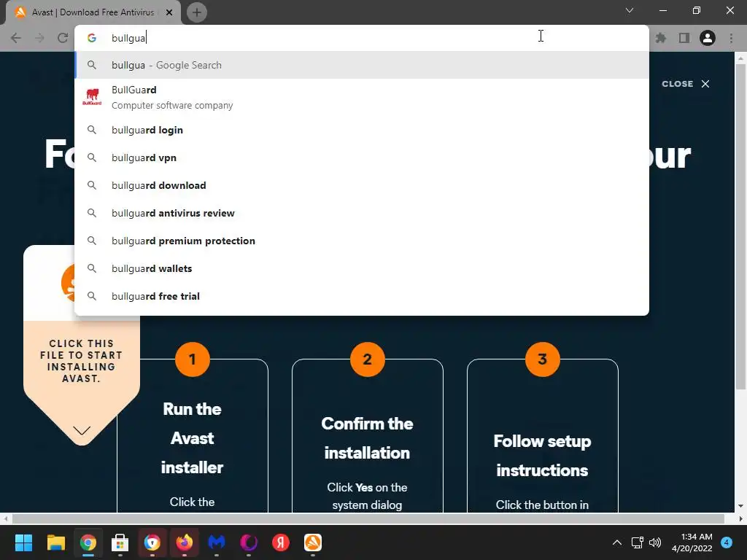This screenshot has width=747, height=560.
Task: Open a new tab with plus button
Action: pyautogui.click(x=197, y=12)
